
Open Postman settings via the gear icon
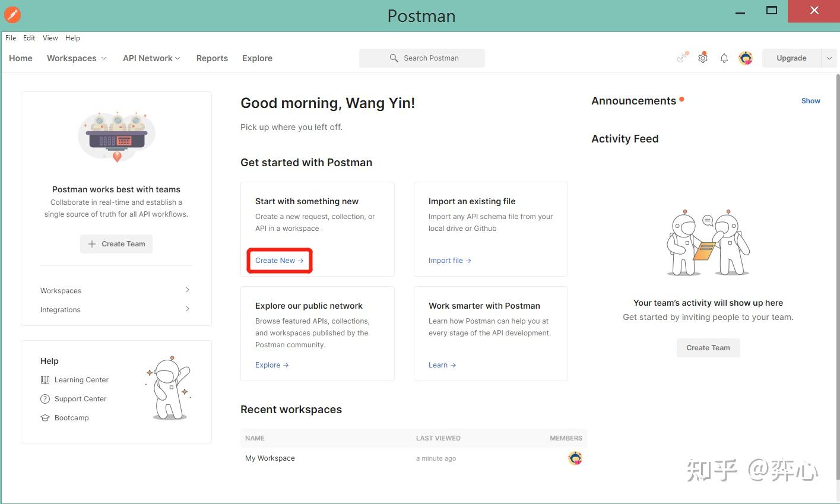(x=703, y=58)
